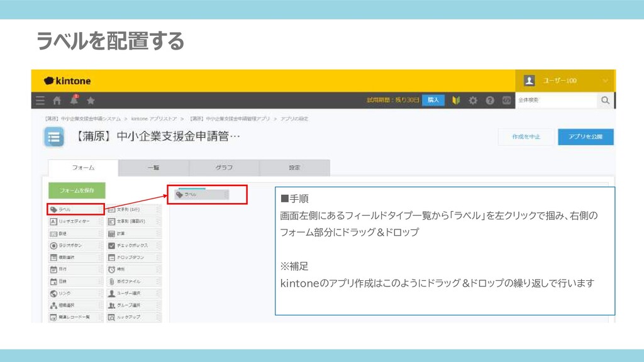
Task: Select the 添付ファイル field type
Action: coord(134,282)
